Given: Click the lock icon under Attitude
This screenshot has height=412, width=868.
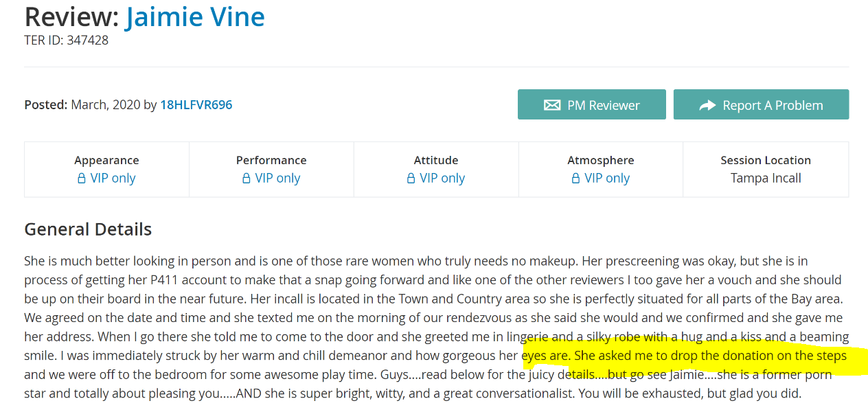Looking at the screenshot, I should pyautogui.click(x=411, y=179).
